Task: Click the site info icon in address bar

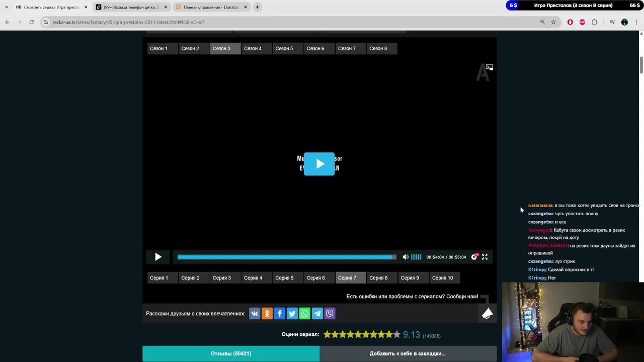Action: click(x=46, y=22)
